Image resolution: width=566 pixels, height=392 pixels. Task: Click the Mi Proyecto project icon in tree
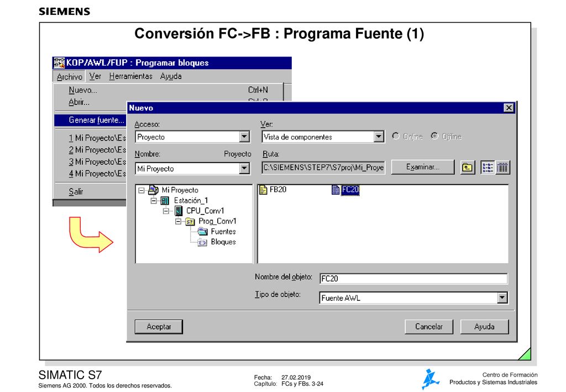(154, 190)
